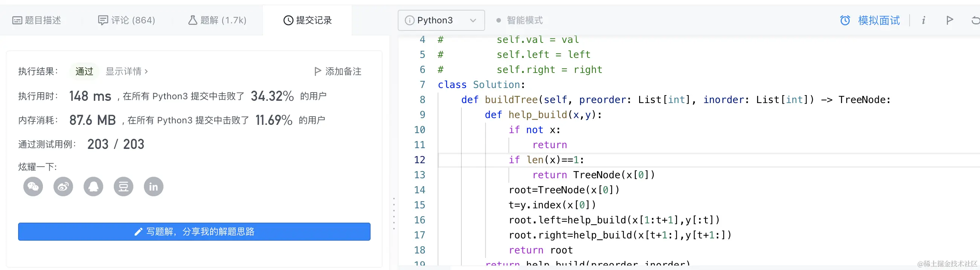The image size is (980, 270).
Task: Click 添加备注 to add a note
Action: [x=343, y=71]
